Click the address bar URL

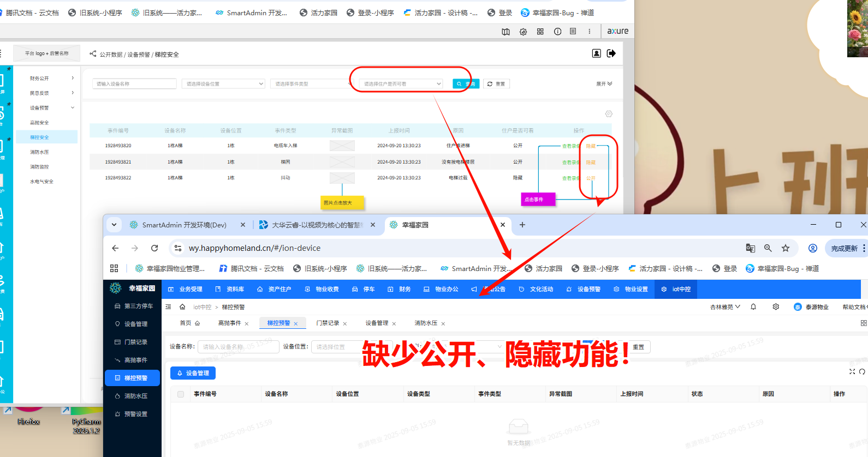click(254, 248)
